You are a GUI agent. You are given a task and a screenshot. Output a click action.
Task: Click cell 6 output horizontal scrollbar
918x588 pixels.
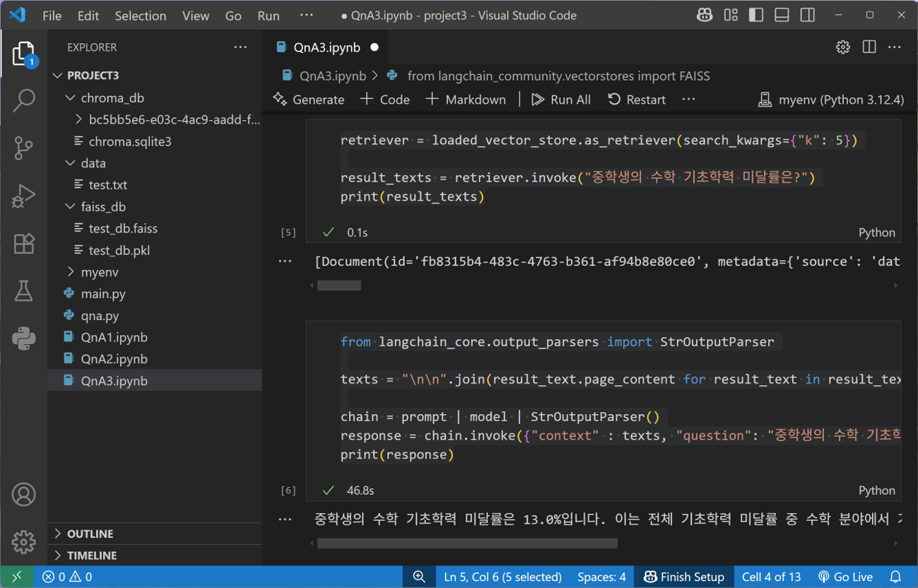coord(467,543)
